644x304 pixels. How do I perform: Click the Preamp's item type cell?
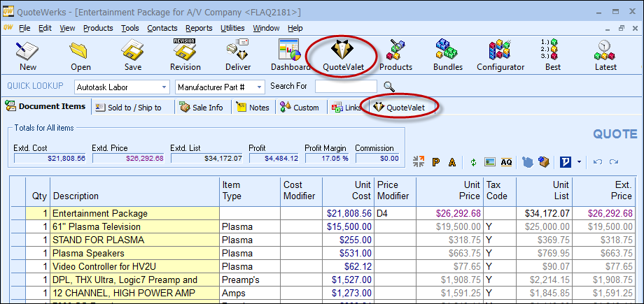coord(250,280)
